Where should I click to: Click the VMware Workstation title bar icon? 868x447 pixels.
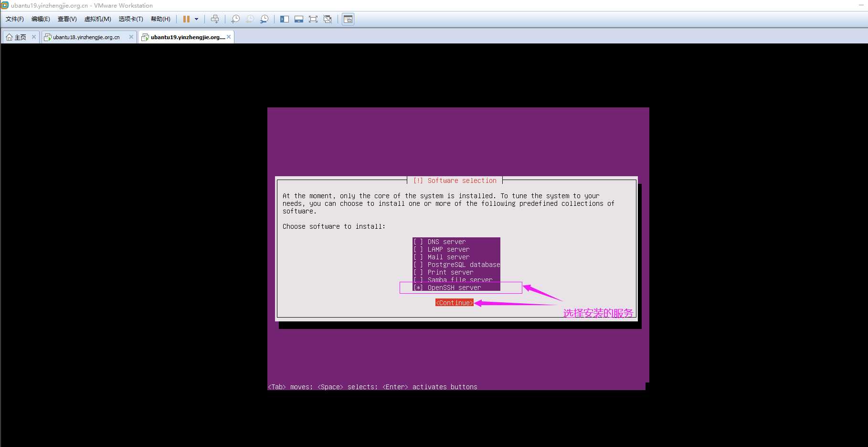click(5, 5)
